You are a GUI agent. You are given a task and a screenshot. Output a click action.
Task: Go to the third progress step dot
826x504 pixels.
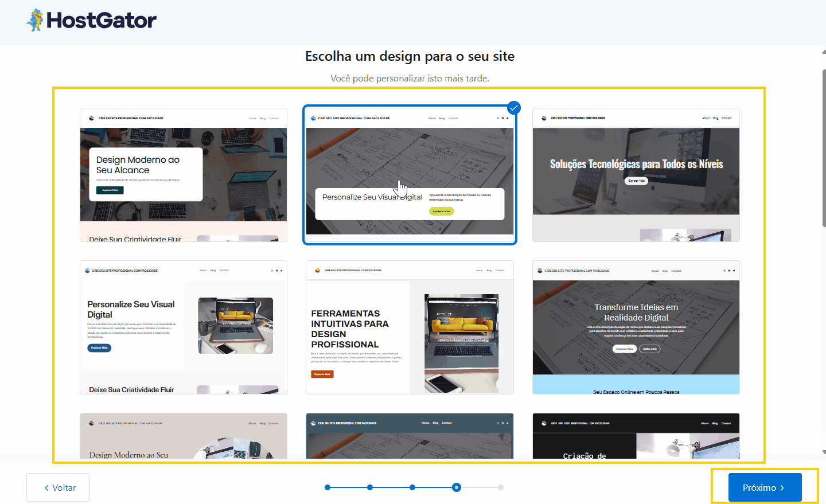click(x=412, y=487)
